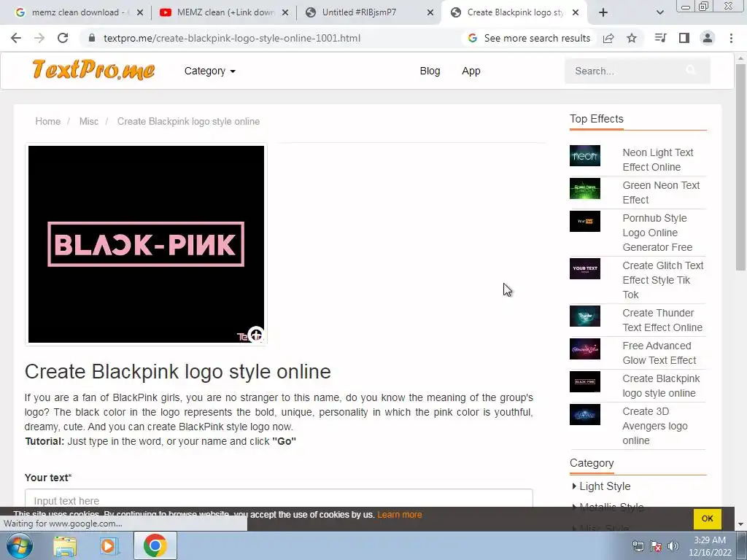This screenshot has width=747, height=560.
Task: Open the media controls icon in toolbar
Action: (x=660, y=38)
